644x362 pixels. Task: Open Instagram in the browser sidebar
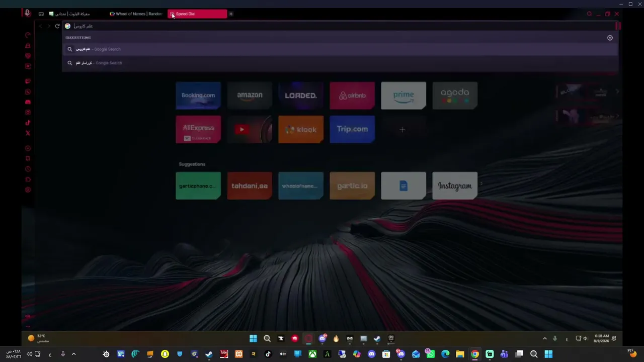tap(28, 113)
